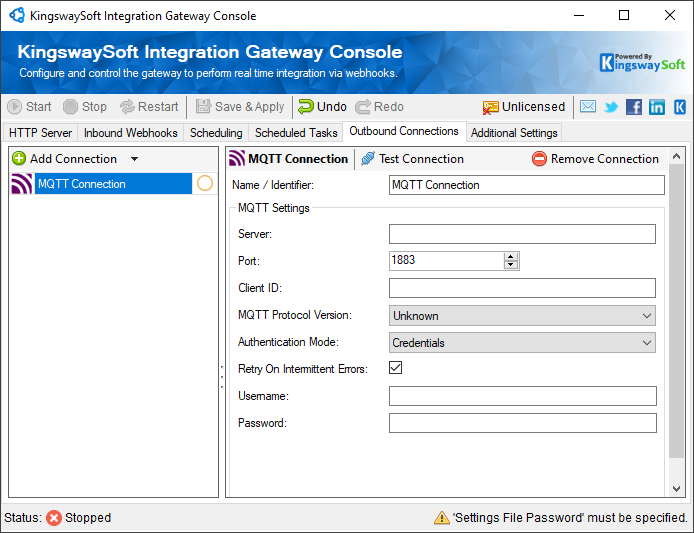The width and height of the screenshot is (694, 533).
Task: Click the yellow warning triangle icon
Action: 442,517
